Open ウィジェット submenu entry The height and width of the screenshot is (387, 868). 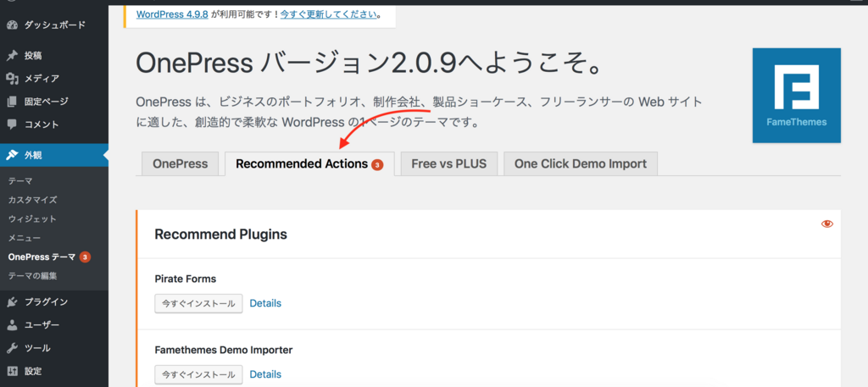[32, 219]
